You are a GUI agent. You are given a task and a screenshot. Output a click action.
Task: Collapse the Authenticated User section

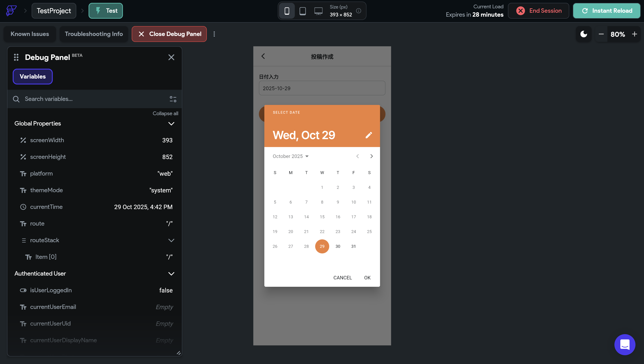click(x=171, y=274)
